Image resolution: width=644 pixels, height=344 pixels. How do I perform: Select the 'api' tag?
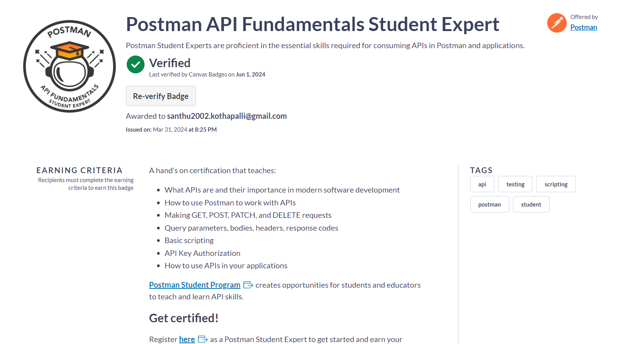click(x=482, y=184)
